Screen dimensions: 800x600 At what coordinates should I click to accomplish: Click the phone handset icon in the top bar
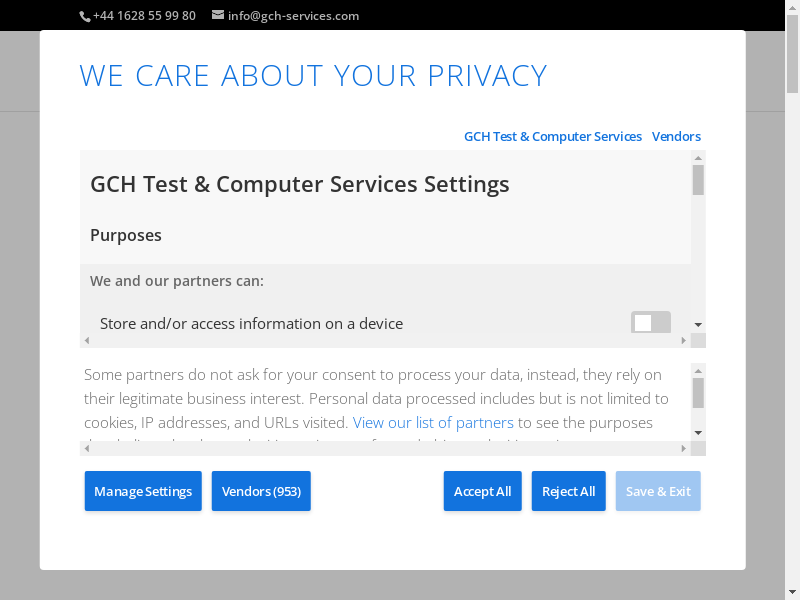click(x=85, y=16)
